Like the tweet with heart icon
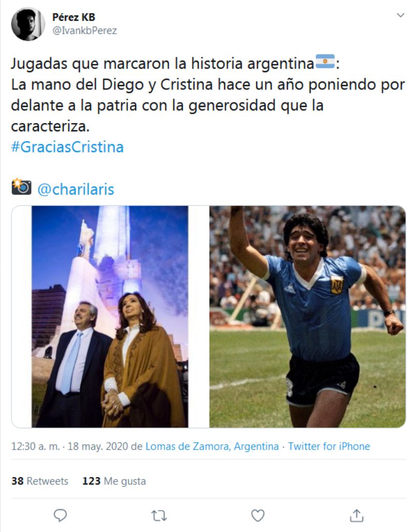Image resolution: width=416 pixels, height=532 pixels. (x=258, y=516)
